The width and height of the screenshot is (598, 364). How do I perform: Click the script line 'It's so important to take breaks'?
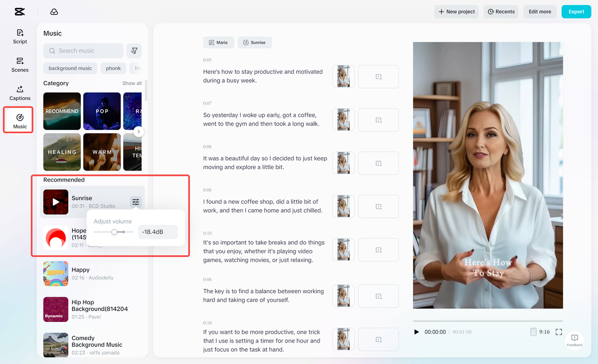264,251
